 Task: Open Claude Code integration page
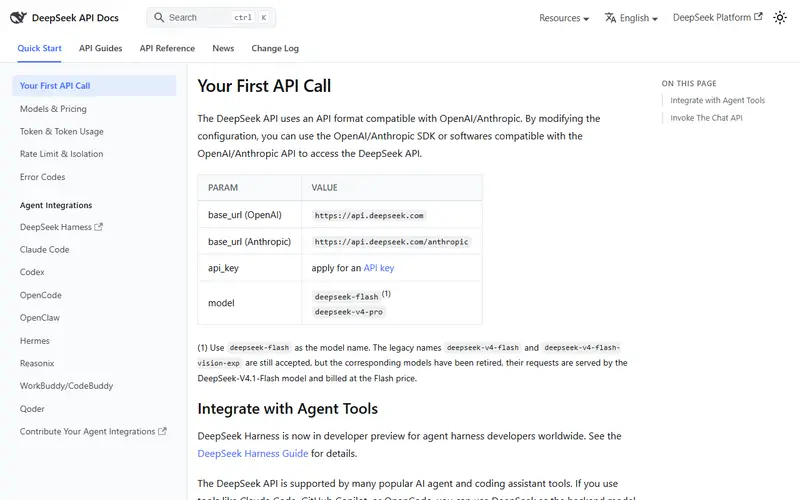click(x=44, y=249)
